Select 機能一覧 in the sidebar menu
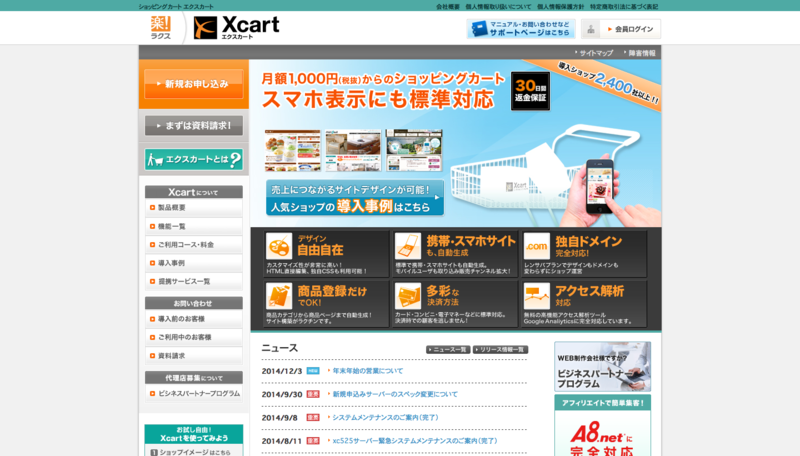 tap(194, 226)
